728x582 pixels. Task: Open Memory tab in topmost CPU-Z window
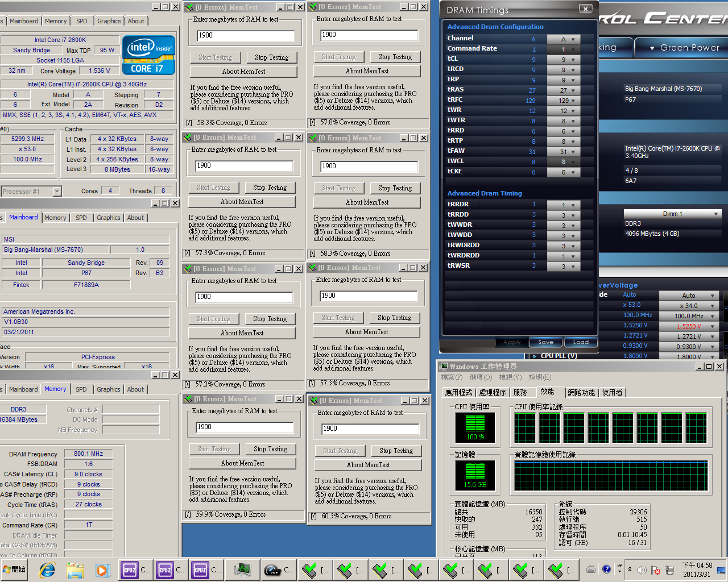tap(56, 21)
